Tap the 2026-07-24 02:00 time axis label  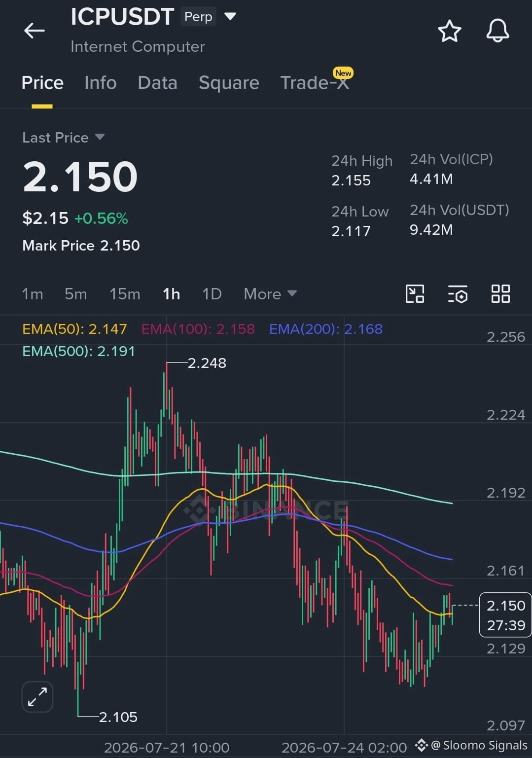[344, 748]
